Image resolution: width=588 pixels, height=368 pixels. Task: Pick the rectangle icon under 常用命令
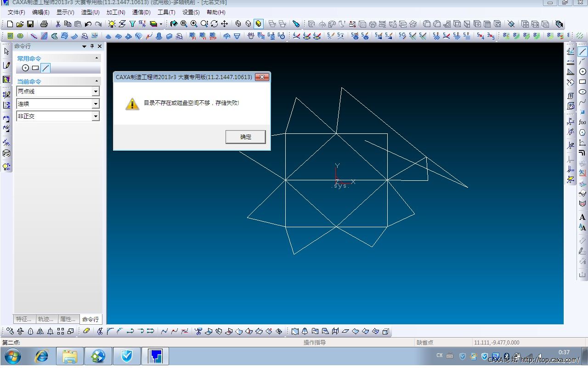tap(35, 68)
